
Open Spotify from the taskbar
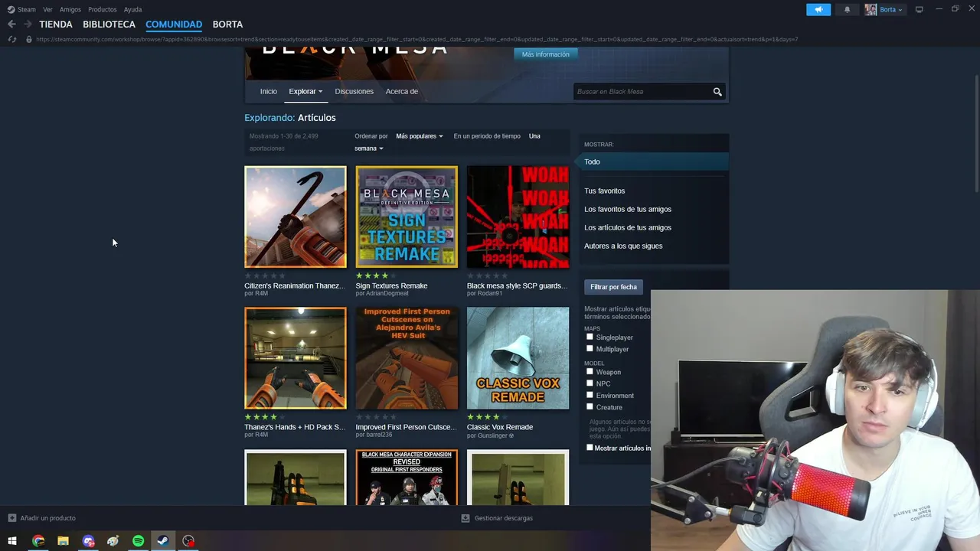138,541
